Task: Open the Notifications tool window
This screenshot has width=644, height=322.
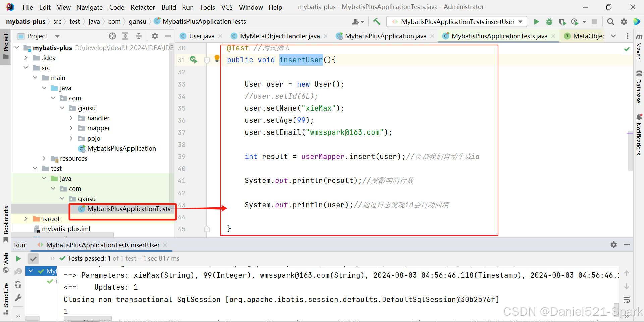Action: click(639, 134)
